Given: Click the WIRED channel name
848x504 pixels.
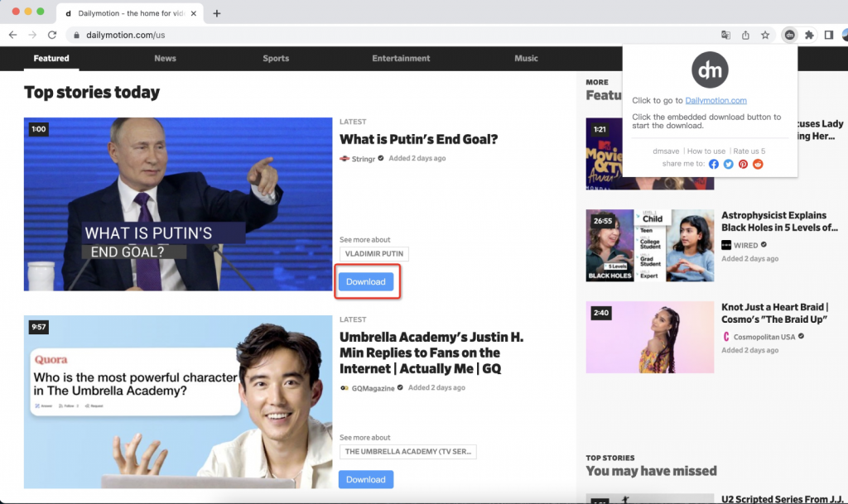Looking at the screenshot, I should point(746,245).
